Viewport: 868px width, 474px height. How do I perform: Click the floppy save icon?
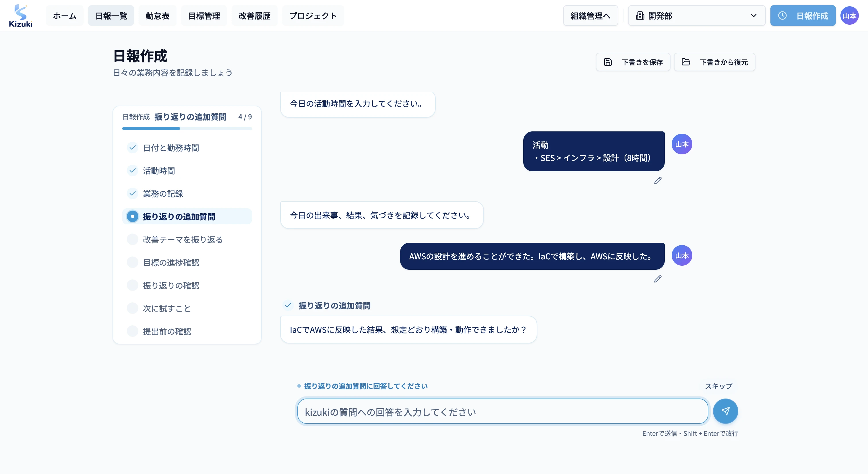coord(608,62)
